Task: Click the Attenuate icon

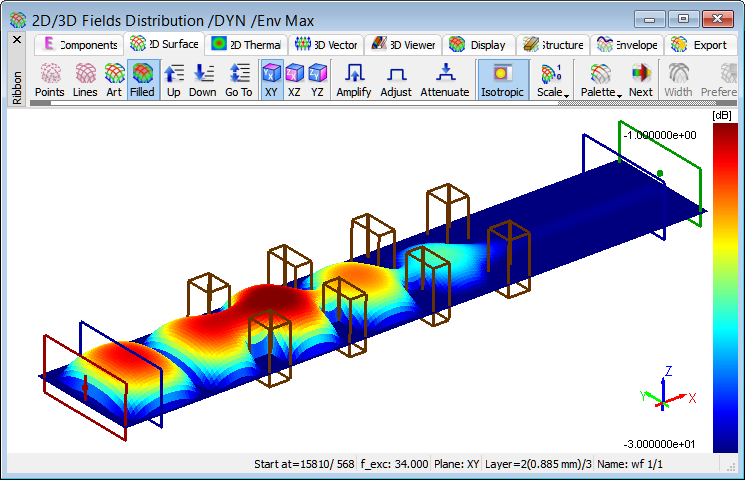Action: coord(445,80)
